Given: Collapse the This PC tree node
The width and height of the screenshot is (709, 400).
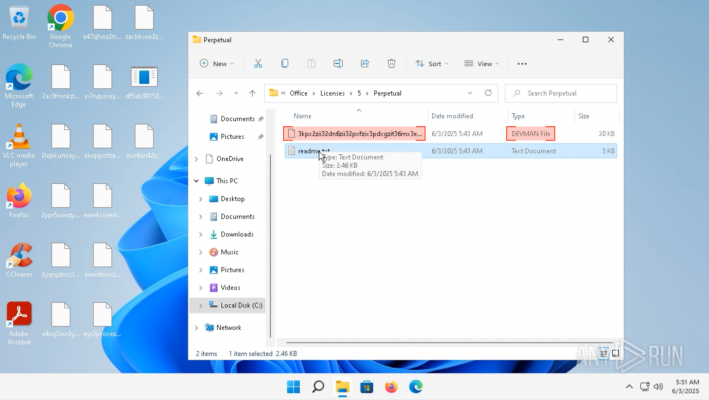Looking at the screenshot, I should (x=196, y=181).
